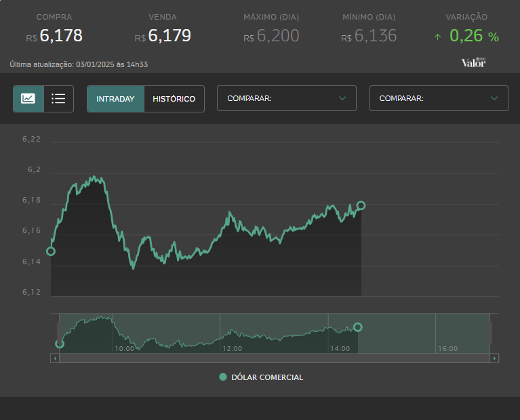Click the Valor PRO logo
Screen dimensions: 520x420
pos(473,62)
